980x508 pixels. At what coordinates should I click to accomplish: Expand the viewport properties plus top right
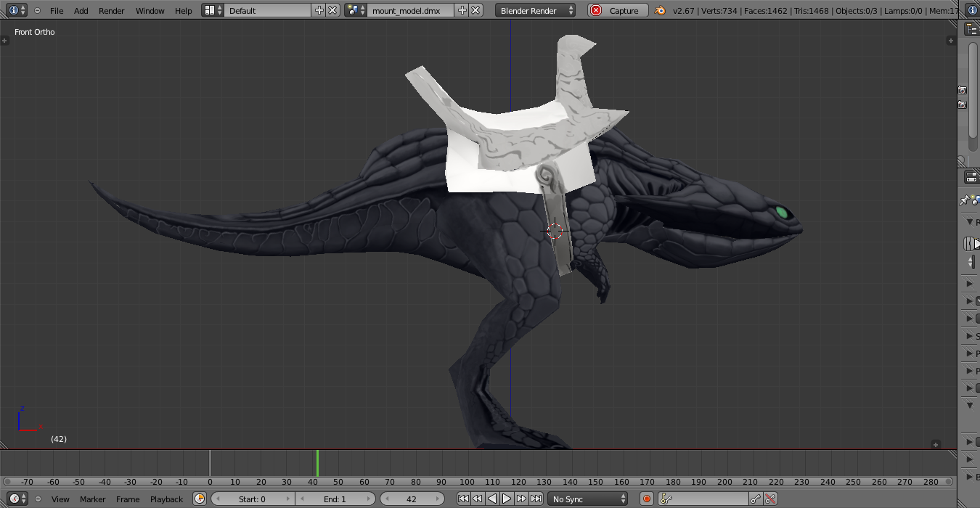pyautogui.click(x=952, y=41)
